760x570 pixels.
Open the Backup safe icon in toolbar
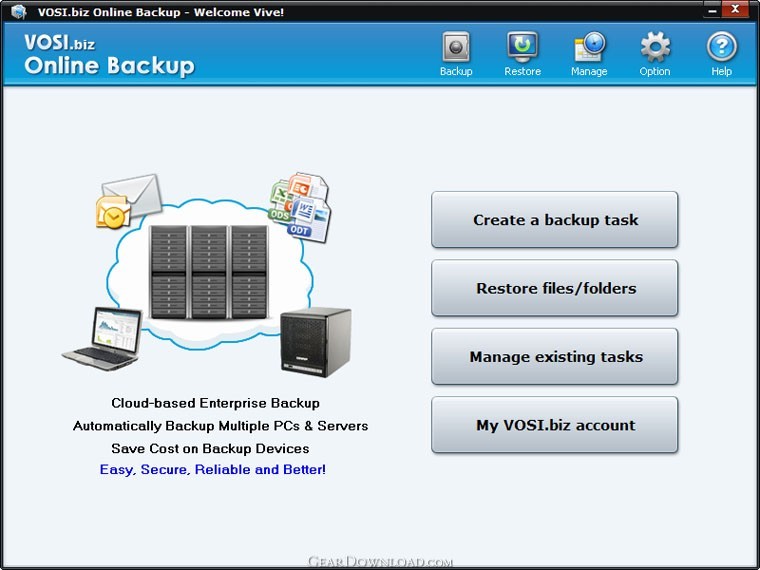coord(456,47)
